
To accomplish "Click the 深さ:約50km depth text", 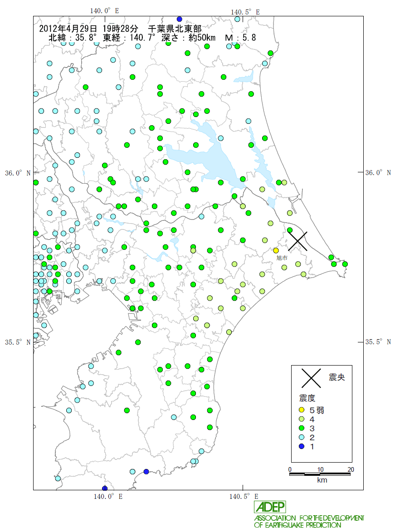I will tap(188, 37).
